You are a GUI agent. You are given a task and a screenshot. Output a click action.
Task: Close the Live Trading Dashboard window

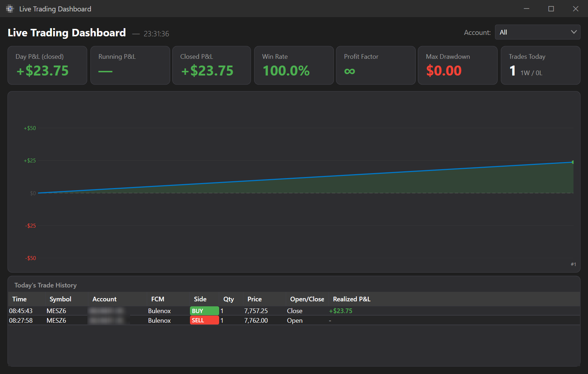point(576,9)
